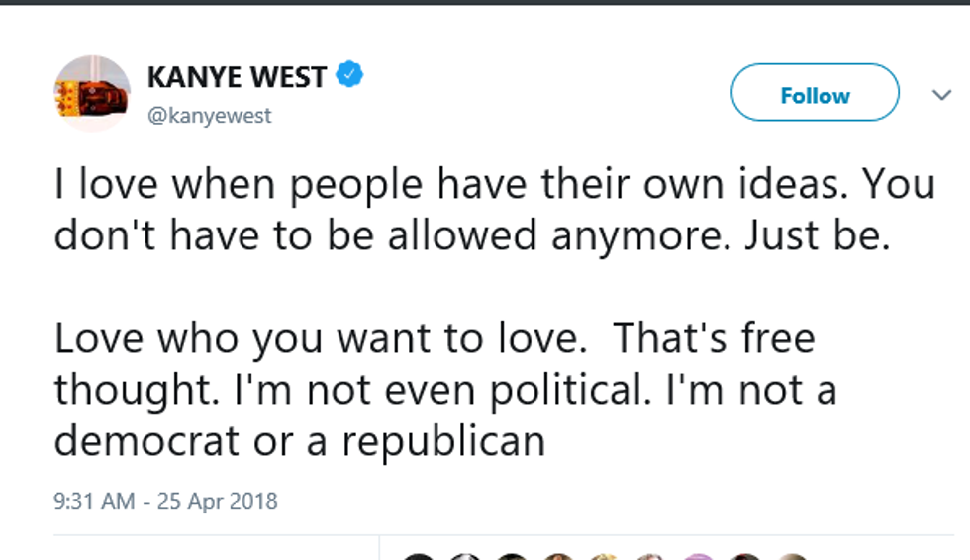Open the first liker avatar in the row

coord(420,556)
